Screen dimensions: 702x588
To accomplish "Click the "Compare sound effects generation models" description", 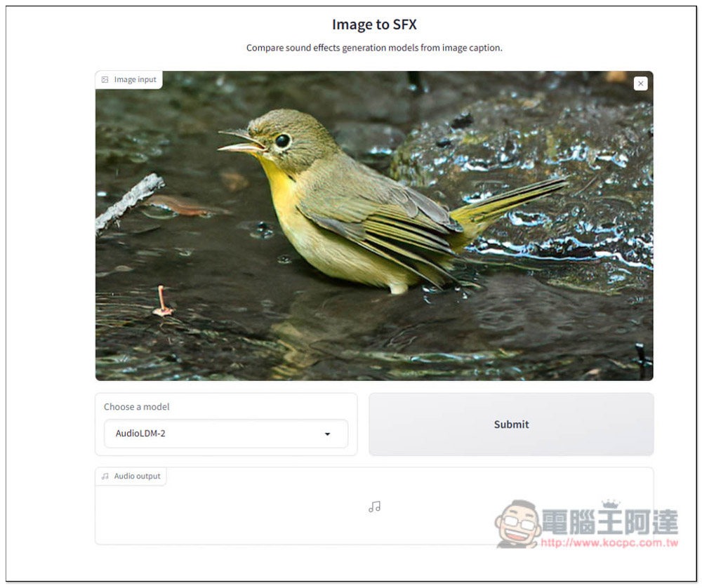I will pyautogui.click(x=374, y=48).
